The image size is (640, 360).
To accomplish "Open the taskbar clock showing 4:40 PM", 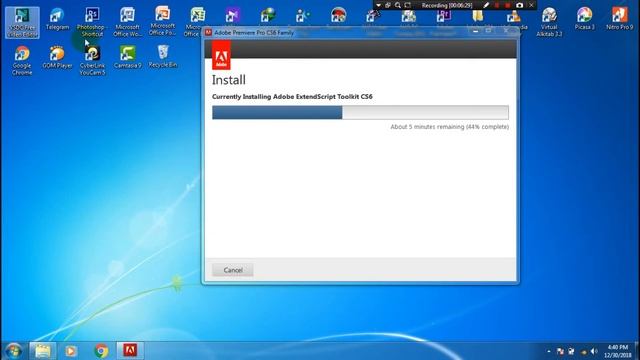I will 618,351.
